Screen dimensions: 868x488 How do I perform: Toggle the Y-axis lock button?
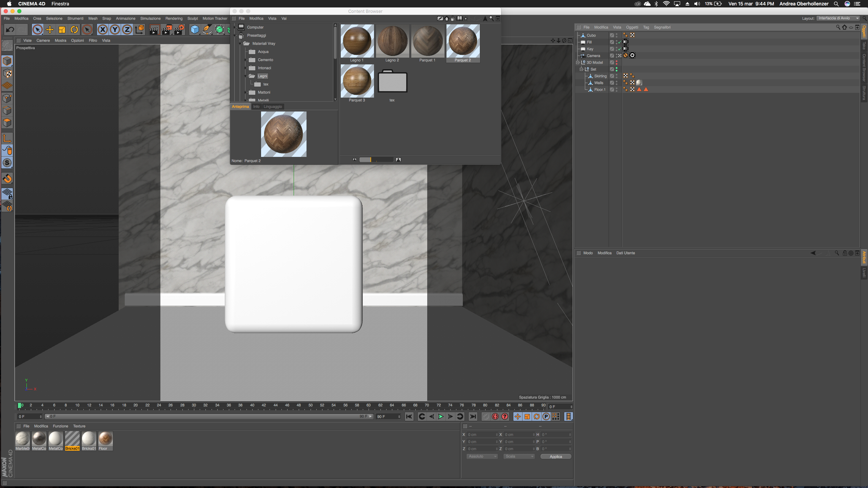pyautogui.click(x=115, y=30)
